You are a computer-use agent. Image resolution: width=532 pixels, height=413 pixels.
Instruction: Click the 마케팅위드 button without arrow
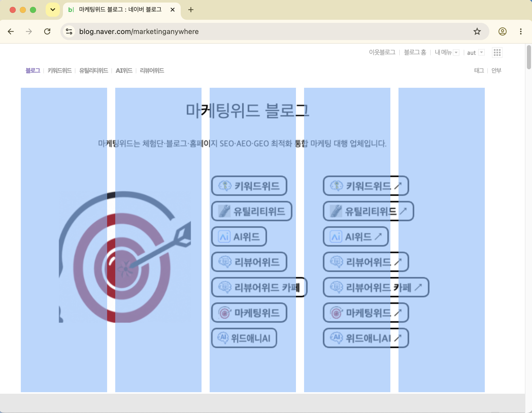pos(249,313)
